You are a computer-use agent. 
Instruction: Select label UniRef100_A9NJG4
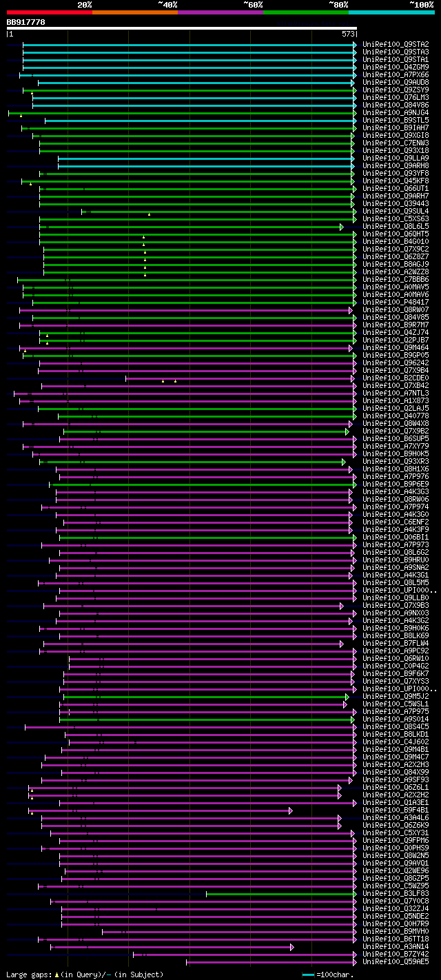point(396,113)
